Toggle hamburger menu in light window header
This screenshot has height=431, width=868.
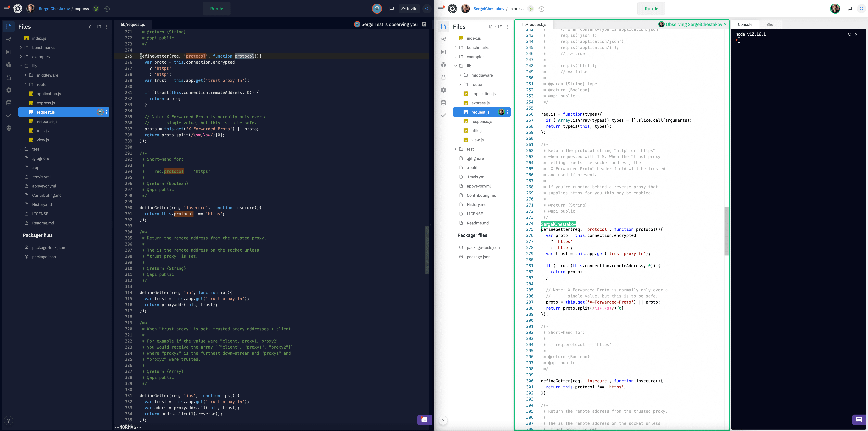click(x=441, y=9)
